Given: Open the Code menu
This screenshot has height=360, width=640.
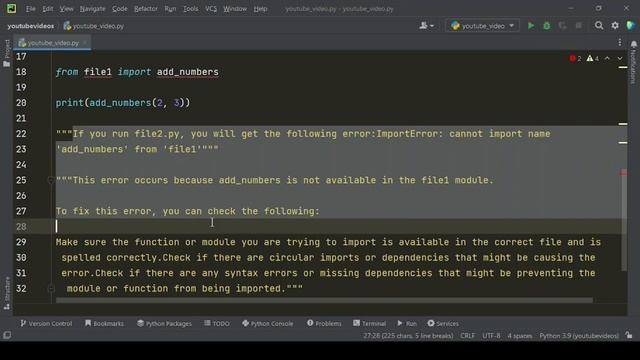Looking at the screenshot, I should coord(120,9).
